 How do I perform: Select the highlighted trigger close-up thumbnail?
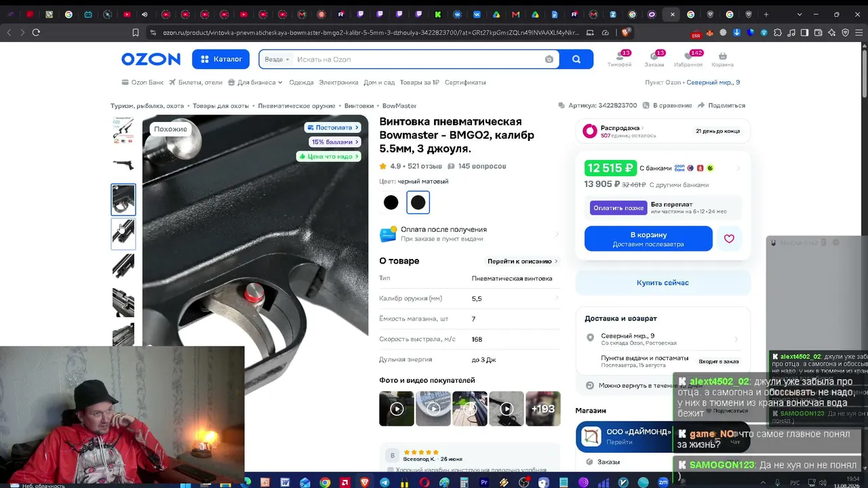pyautogui.click(x=123, y=199)
